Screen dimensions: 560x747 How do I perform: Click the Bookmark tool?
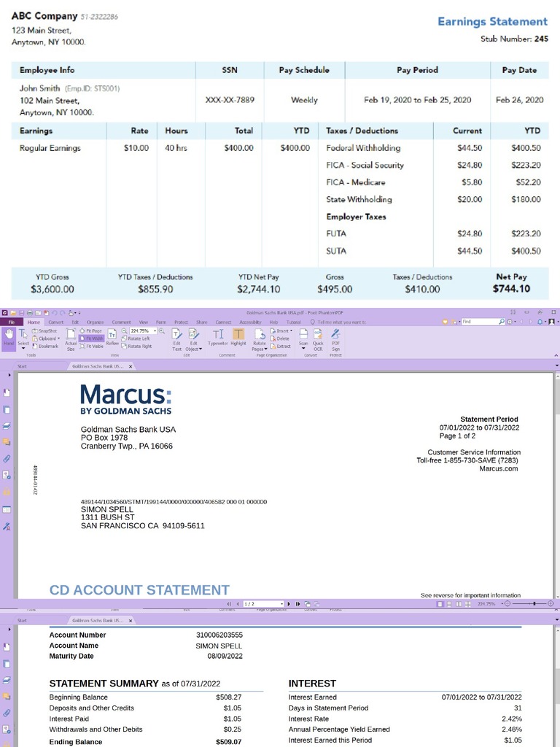(x=45, y=346)
